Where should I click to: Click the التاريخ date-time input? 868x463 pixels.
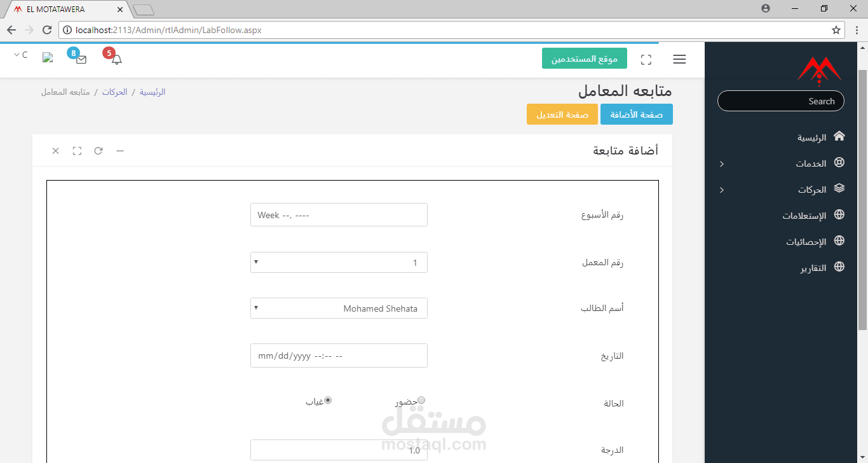tap(339, 356)
